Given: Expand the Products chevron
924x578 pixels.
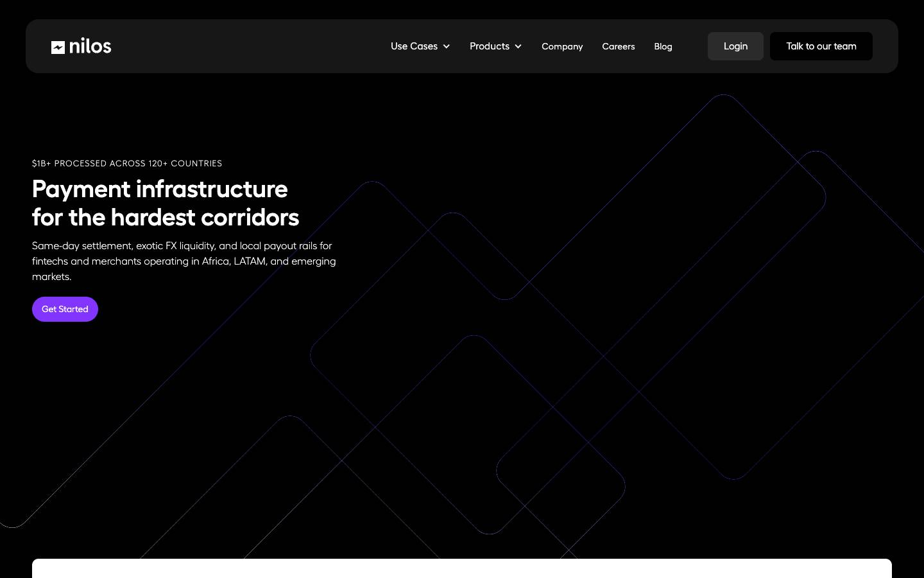Looking at the screenshot, I should click(x=518, y=46).
